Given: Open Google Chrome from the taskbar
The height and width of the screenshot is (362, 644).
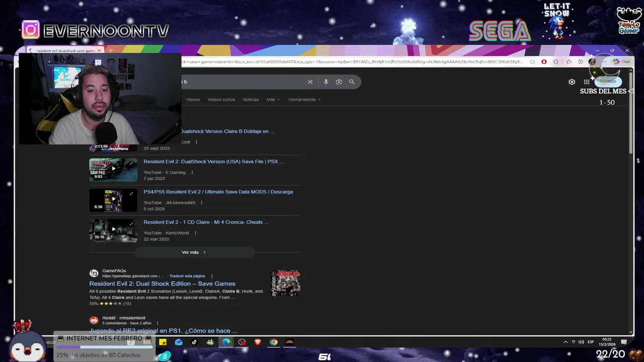Looking at the screenshot, I should pyautogui.click(x=273, y=342).
